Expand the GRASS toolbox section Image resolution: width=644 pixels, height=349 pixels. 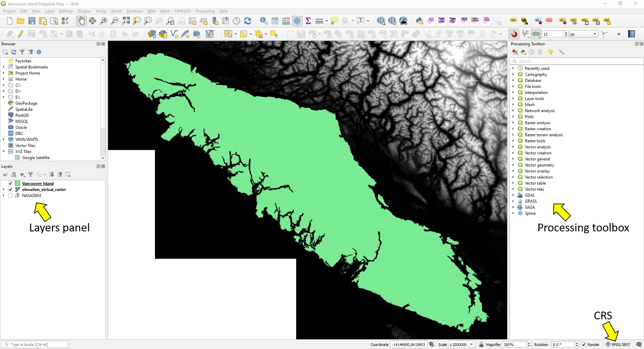point(514,201)
